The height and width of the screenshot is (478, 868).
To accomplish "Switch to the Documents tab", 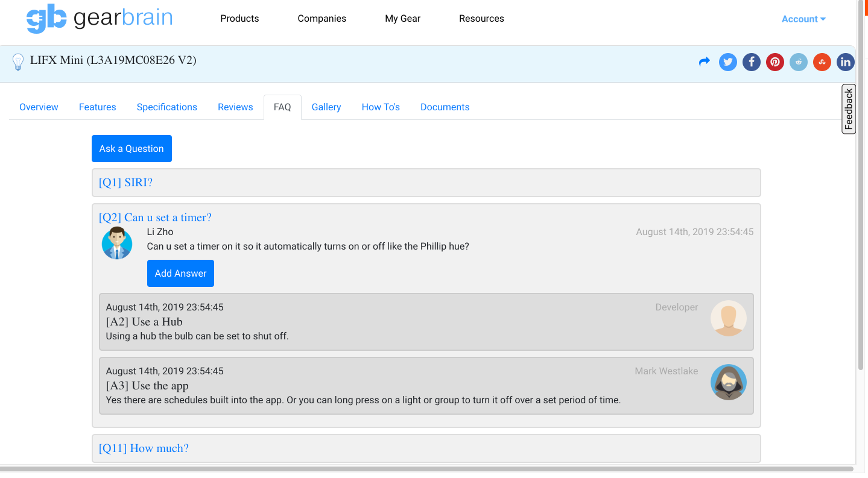I will tap(445, 107).
